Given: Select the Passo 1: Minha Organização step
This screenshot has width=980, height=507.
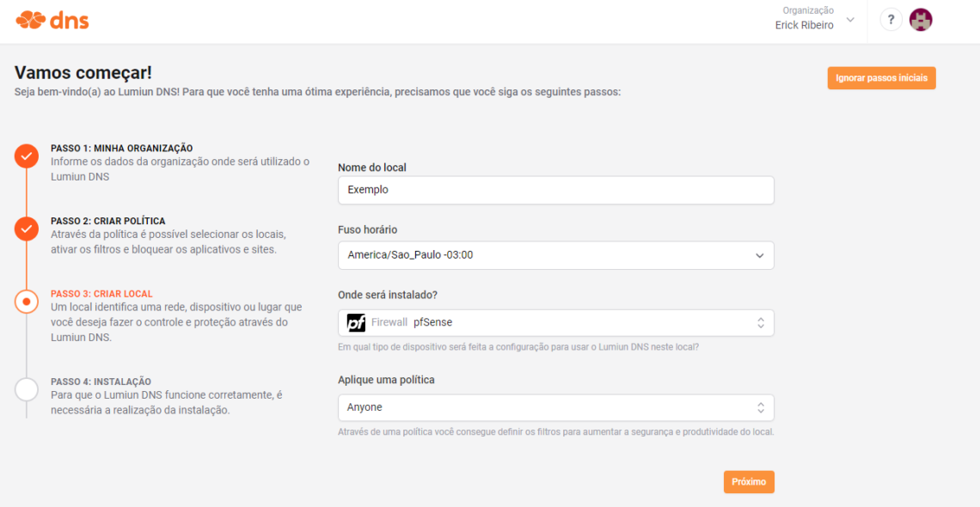Looking at the screenshot, I should click(121, 148).
